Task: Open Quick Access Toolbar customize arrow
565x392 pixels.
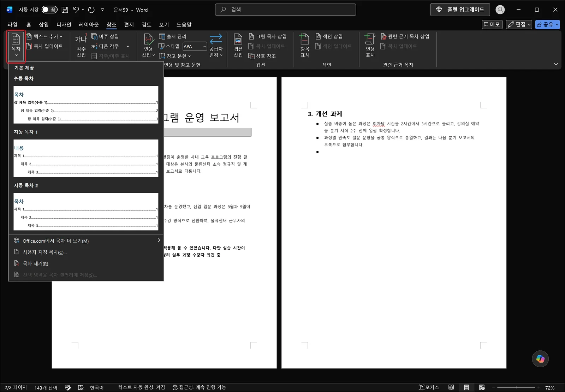Action: pos(102,10)
